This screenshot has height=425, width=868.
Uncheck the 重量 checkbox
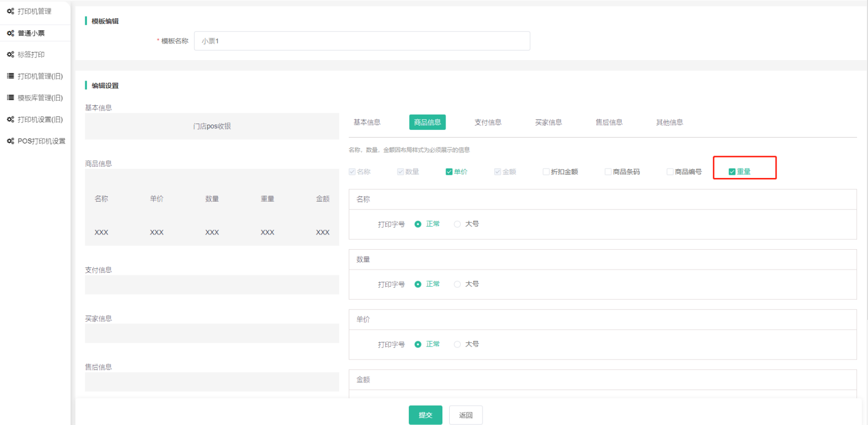tap(732, 172)
